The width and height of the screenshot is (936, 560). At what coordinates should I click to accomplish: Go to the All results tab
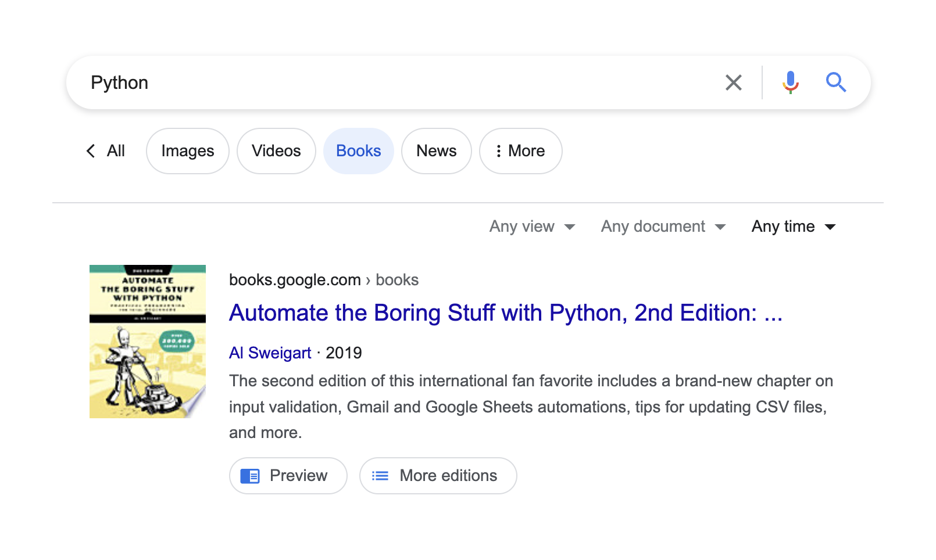coord(116,151)
